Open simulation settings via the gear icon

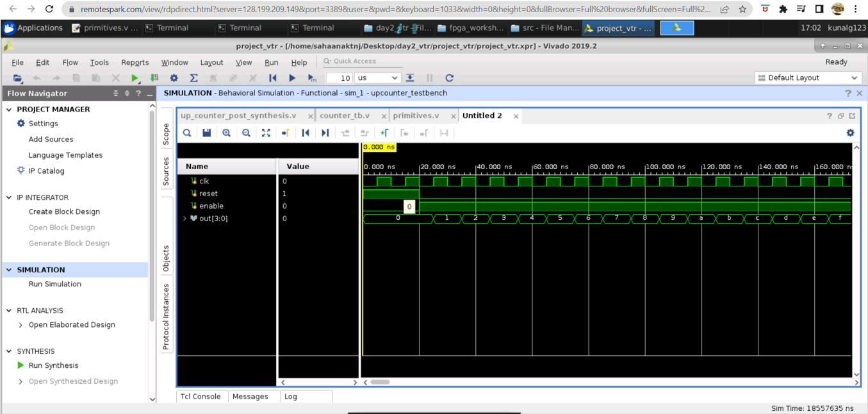pyautogui.click(x=173, y=78)
